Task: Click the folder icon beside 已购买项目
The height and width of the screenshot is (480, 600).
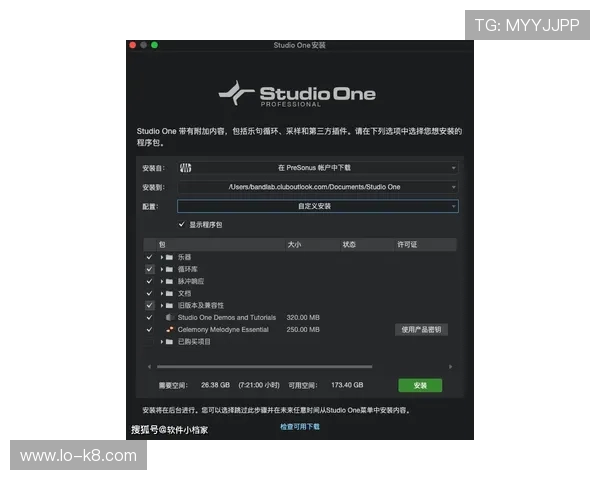Action: (x=169, y=341)
